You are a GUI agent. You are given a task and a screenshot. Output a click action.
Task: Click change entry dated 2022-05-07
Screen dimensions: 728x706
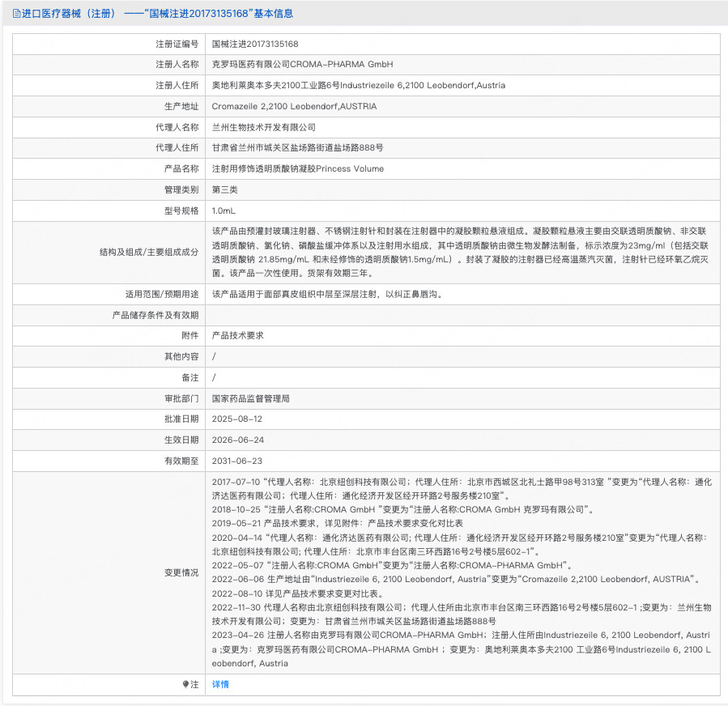(392, 565)
